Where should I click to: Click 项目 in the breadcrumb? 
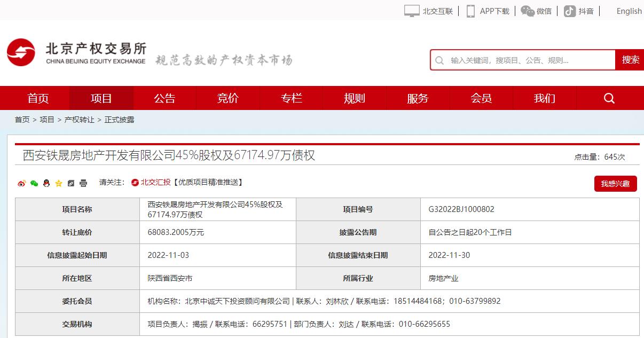[47, 120]
